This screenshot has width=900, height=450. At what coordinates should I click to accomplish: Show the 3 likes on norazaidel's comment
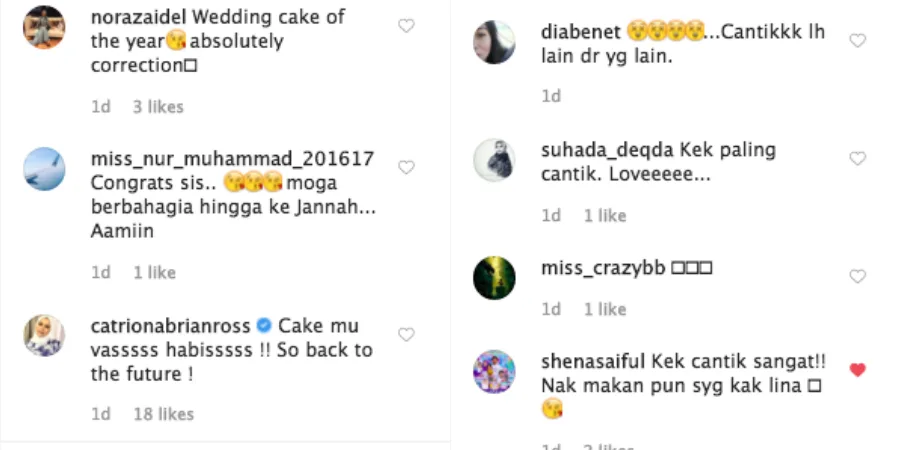coord(158,106)
